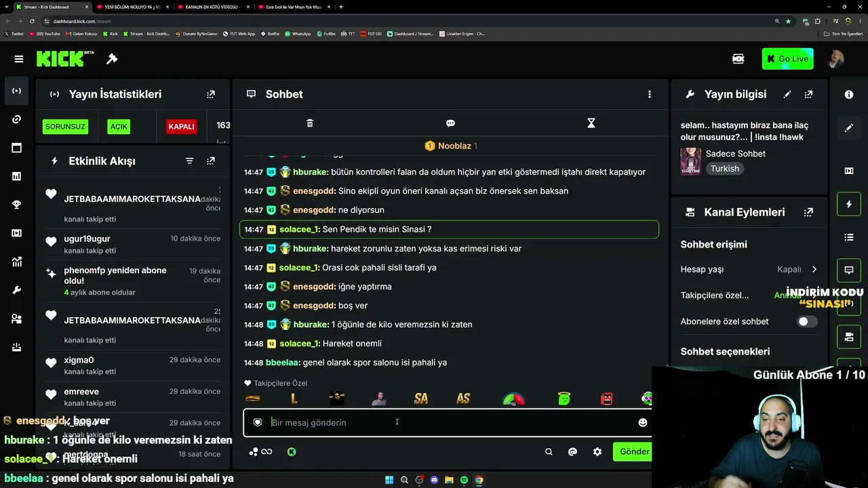Pop out the Kanal Eylemleri panel
The height and width of the screenshot is (488, 868).
point(808,212)
